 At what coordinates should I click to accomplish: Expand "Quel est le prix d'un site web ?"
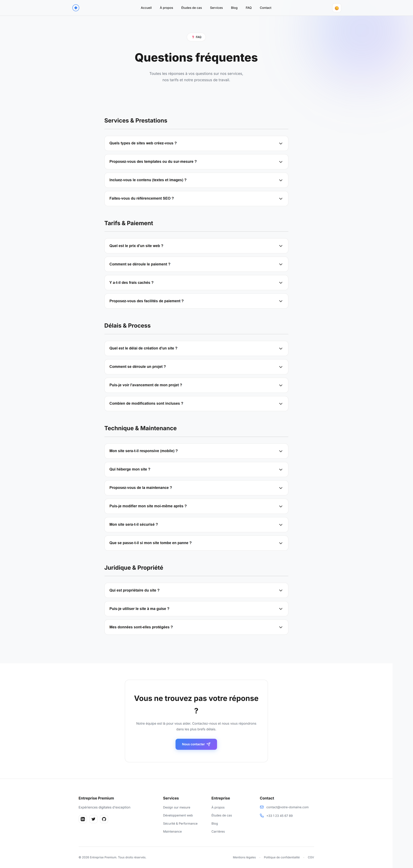click(x=196, y=246)
